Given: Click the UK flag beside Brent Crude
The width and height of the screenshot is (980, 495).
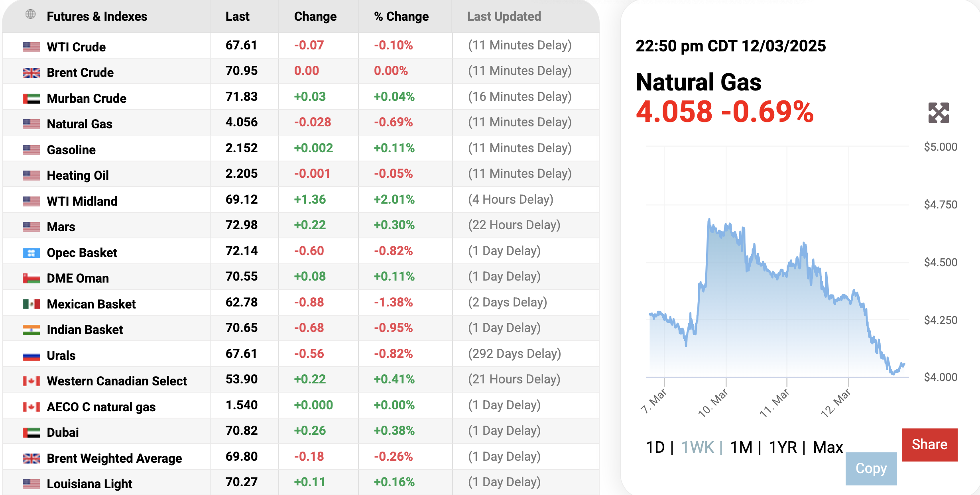Looking at the screenshot, I should click(x=31, y=73).
